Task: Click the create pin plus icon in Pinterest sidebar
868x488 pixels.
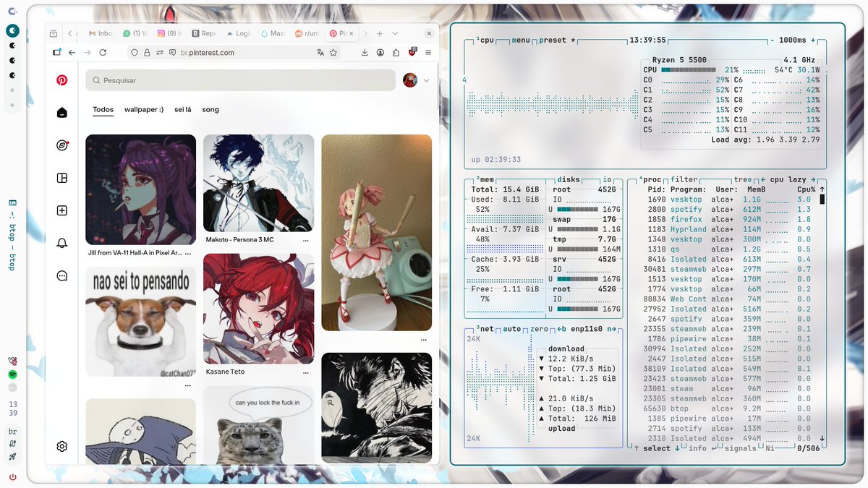Action: [x=62, y=210]
